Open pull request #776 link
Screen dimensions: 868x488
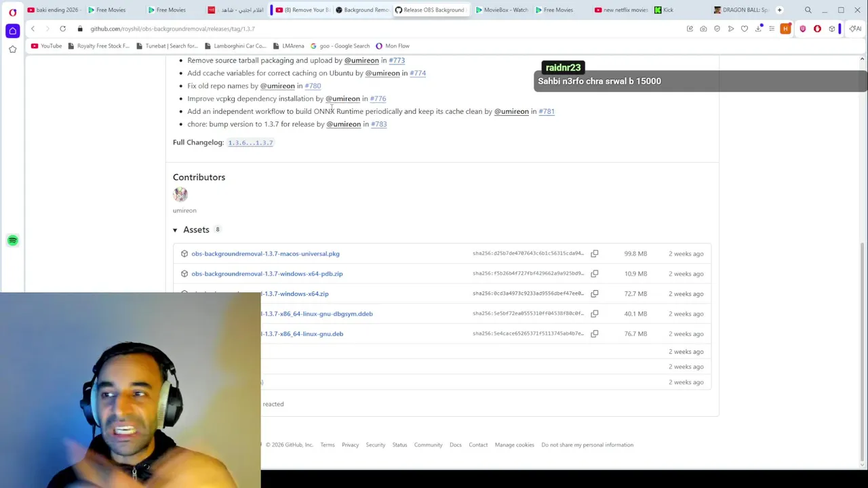[378, 99]
